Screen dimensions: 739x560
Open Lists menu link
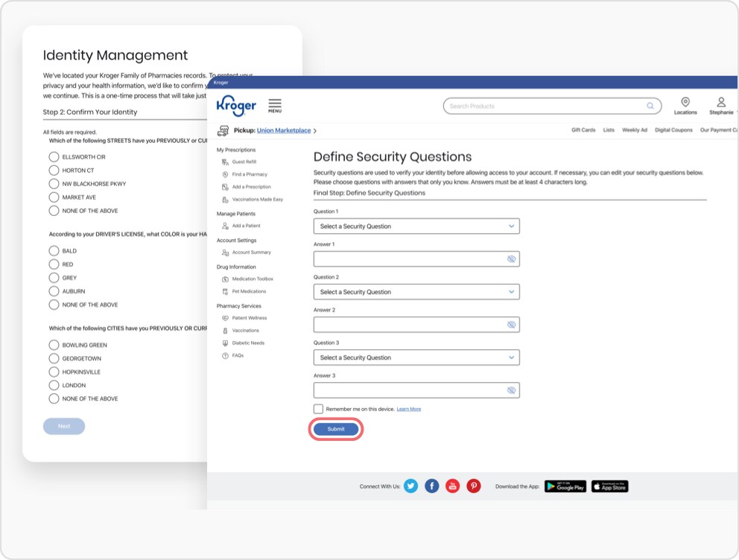[x=609, y=130]
